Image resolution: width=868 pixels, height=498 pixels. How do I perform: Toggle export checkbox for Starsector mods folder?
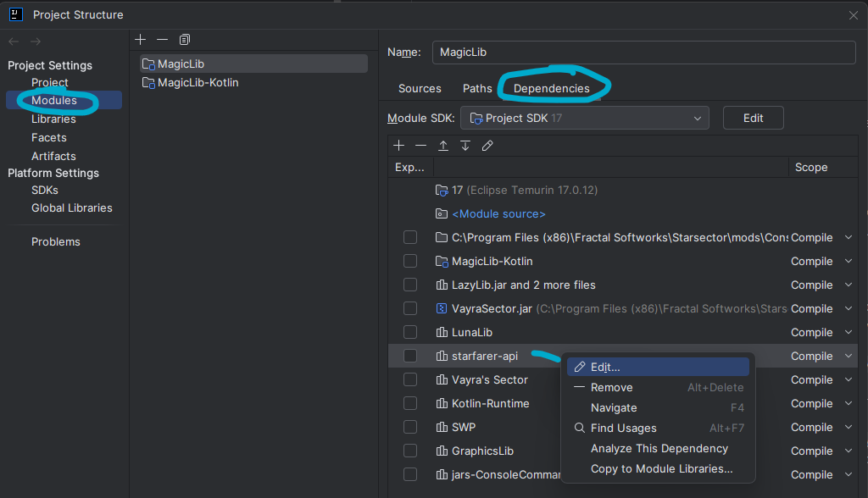coord(410,237)
